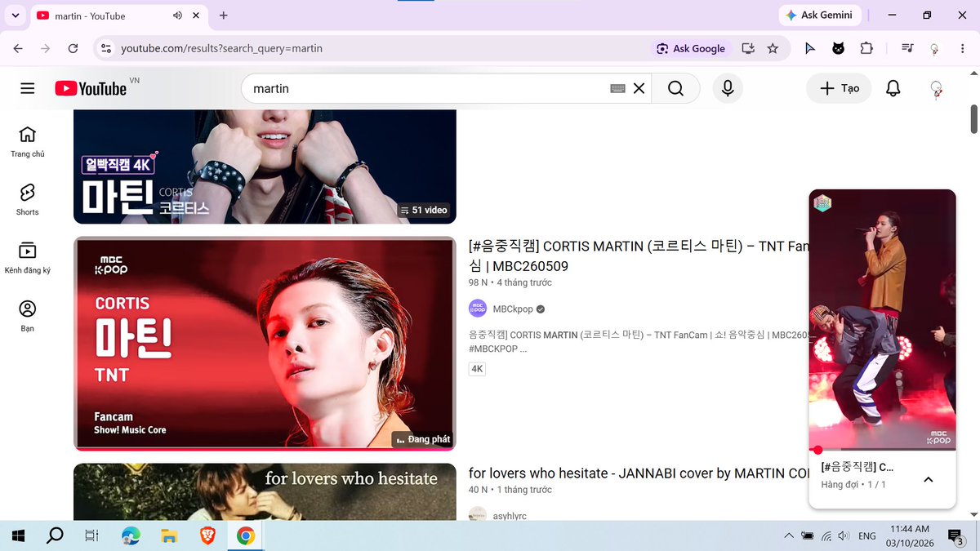Seek using the miniplayer red progress bar

click(x=882, y=449)
